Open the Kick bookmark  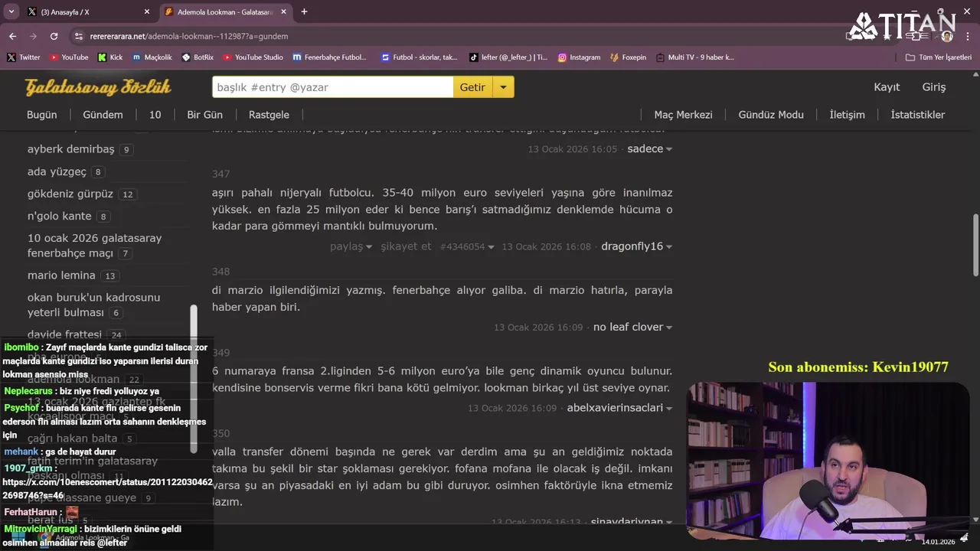110,57
